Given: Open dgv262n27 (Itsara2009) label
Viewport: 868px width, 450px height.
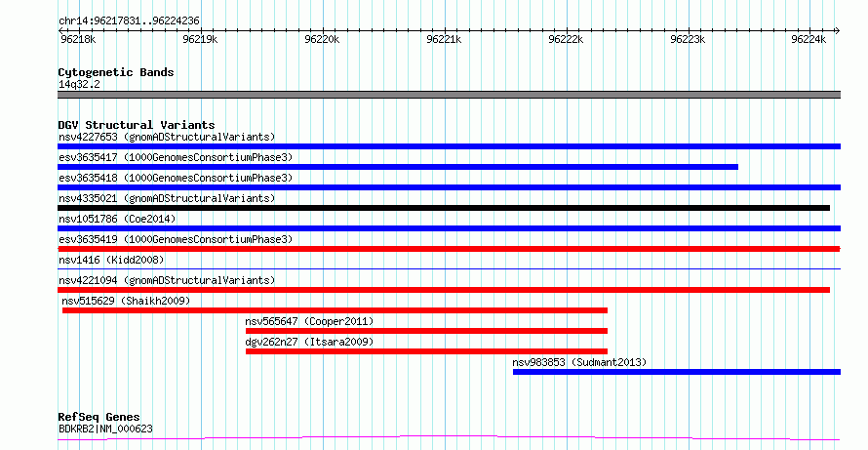Looking at the screenshot, I should (x=309, y=342).
